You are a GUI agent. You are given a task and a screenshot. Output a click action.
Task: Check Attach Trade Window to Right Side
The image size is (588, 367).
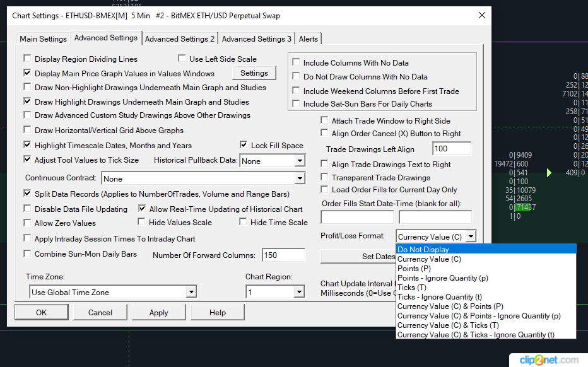pyautogui.click(x=324, y=120)
